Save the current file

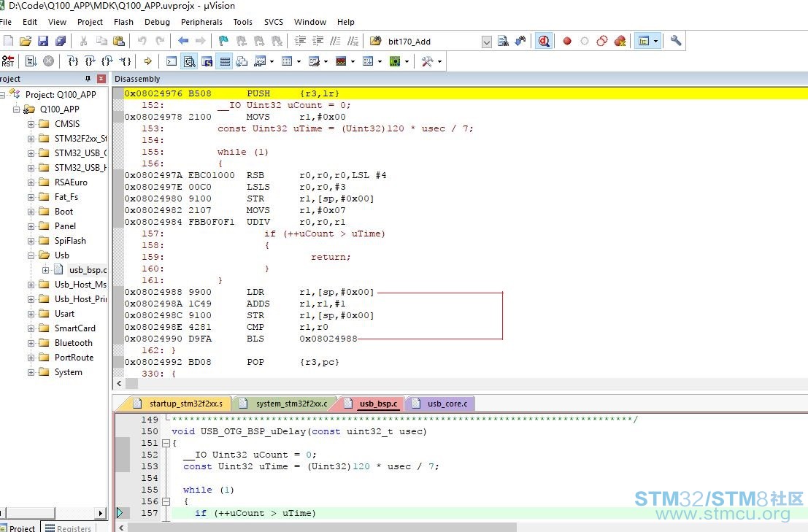pyautogui.click(x=43, y=41)
